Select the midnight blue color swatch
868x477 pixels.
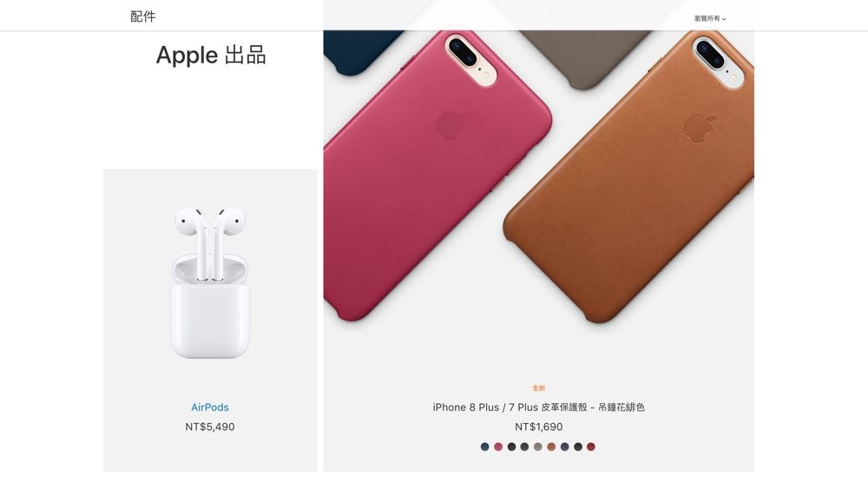[x=565, y=447]
